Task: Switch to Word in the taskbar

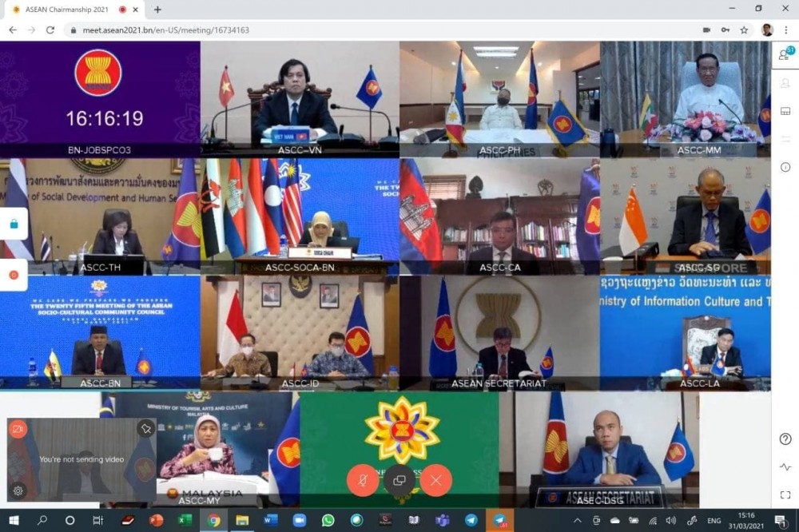Action: click(271, 520)
